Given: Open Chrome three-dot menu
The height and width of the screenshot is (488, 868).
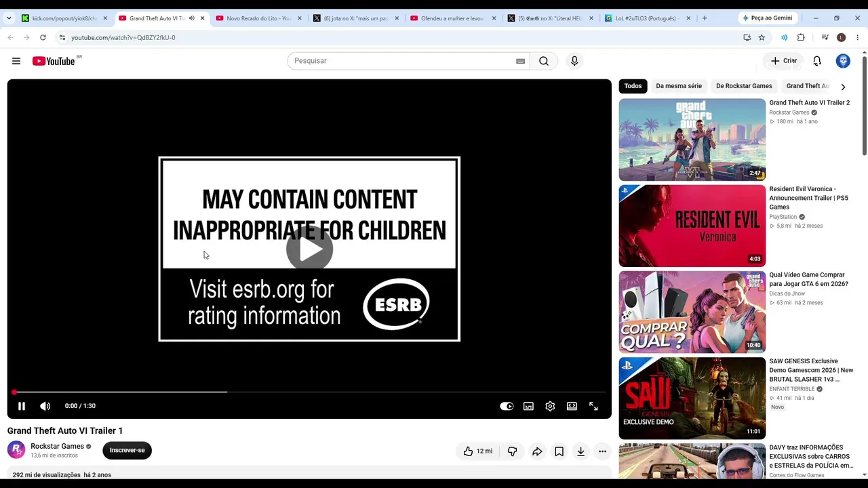Looking at the screenshot, I should pos(858,37).
